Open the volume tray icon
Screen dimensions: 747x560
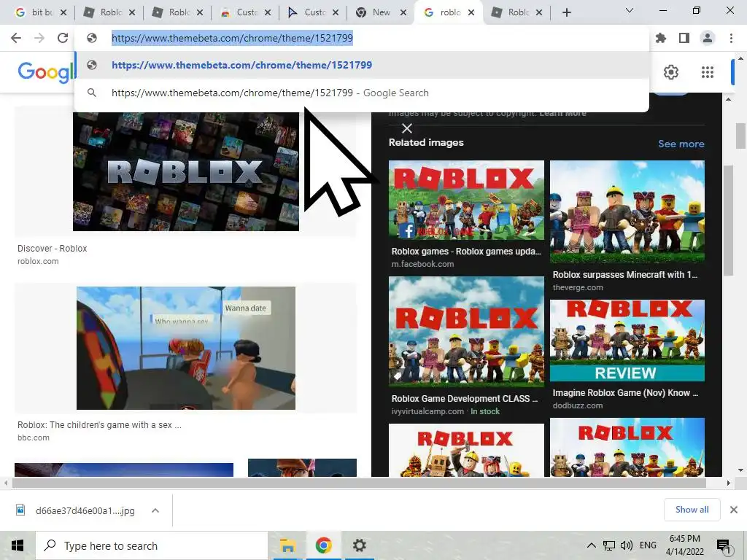pos(627,545)
